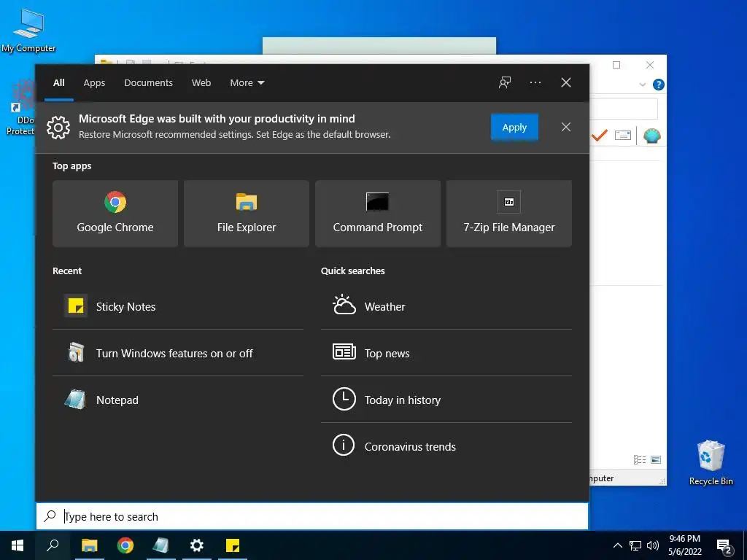This screenshot has height=560, width=747.
Task: Open the notification action center
Action: click(x=724, y=546)
